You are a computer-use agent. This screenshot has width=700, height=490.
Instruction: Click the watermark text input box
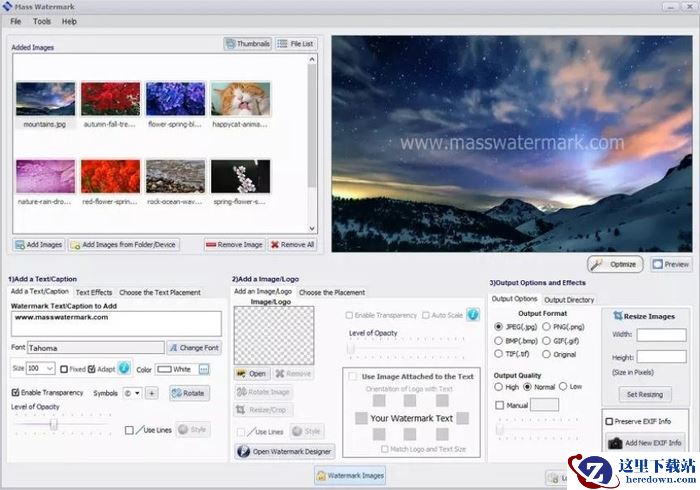[116, 324]
